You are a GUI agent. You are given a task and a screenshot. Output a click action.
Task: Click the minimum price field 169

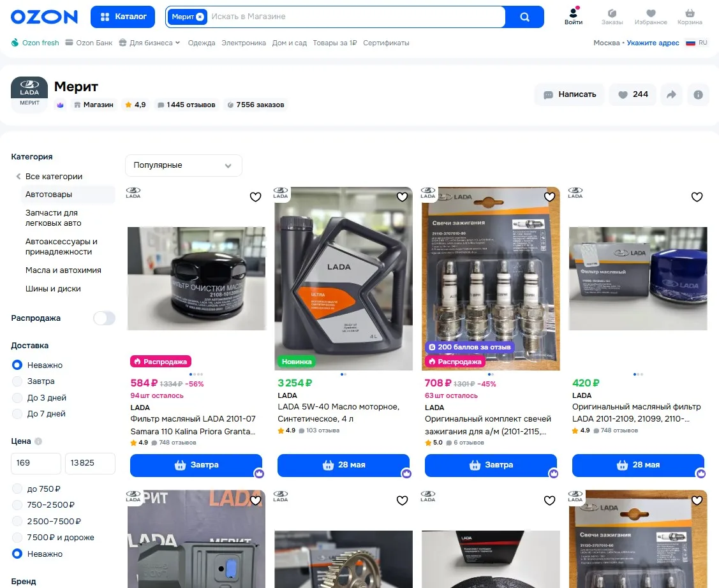(x=36, y=463)
